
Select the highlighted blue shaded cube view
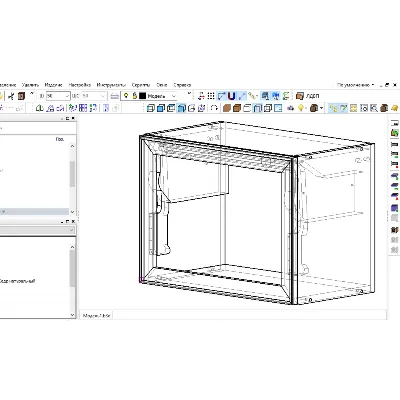[181, 108]
